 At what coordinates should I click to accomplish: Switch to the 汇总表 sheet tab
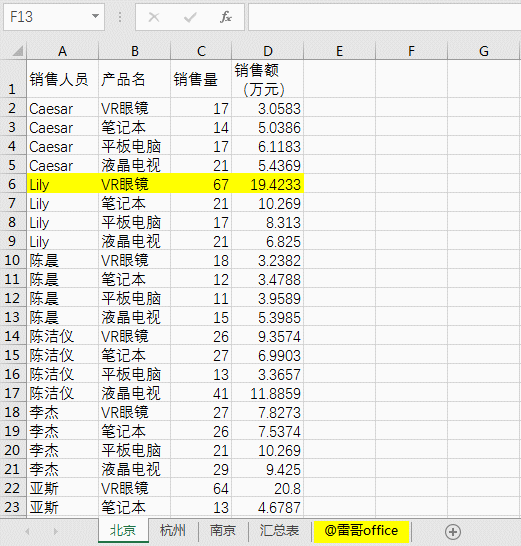pyautogui.click(x=279, y=531)
